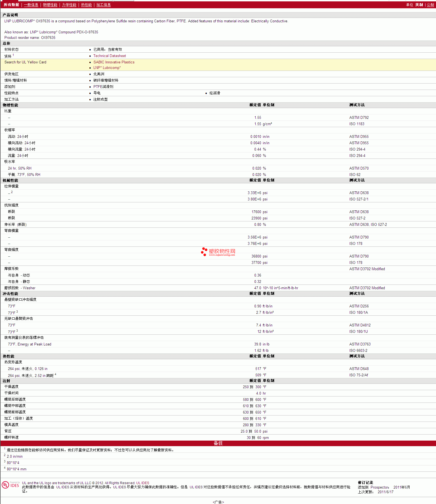
Task: Click the 3.33E+6 psi tensile modulus value
Action: [x=257, y=193]
